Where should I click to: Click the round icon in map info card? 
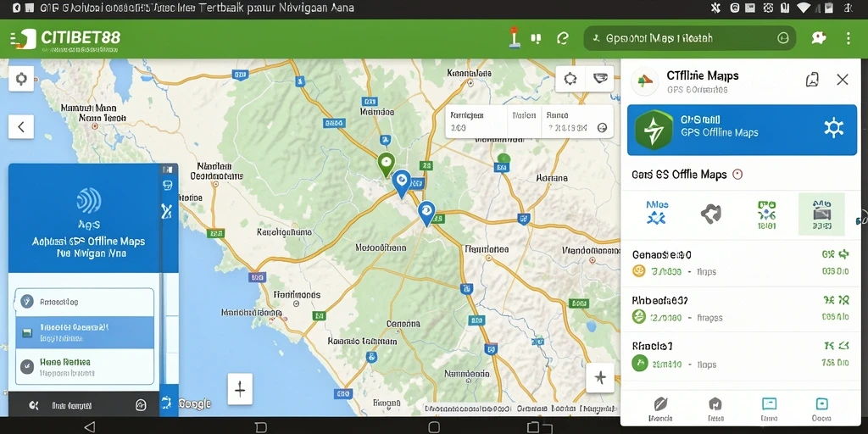coord(603,128)
